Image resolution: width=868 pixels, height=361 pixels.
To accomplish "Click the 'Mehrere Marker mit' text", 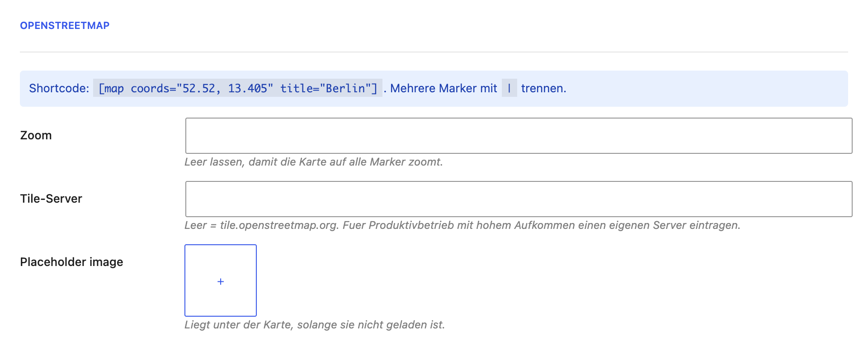I will (x=443, y=88).
